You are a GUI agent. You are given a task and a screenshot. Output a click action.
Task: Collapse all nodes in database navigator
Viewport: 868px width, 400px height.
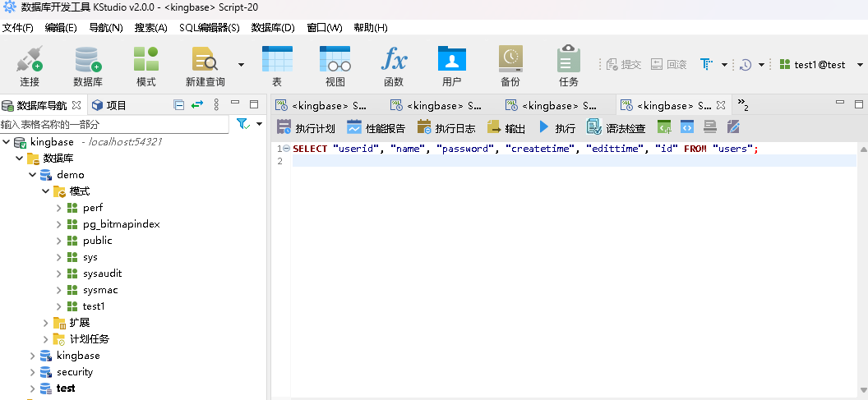point(178,104)
